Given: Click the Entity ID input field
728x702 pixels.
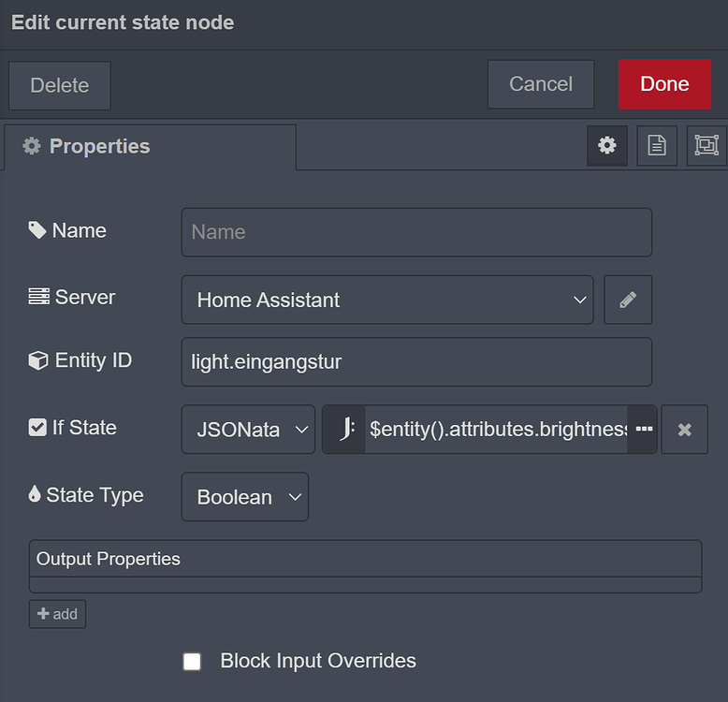Looking at the screenshot, I should (415, 362).
